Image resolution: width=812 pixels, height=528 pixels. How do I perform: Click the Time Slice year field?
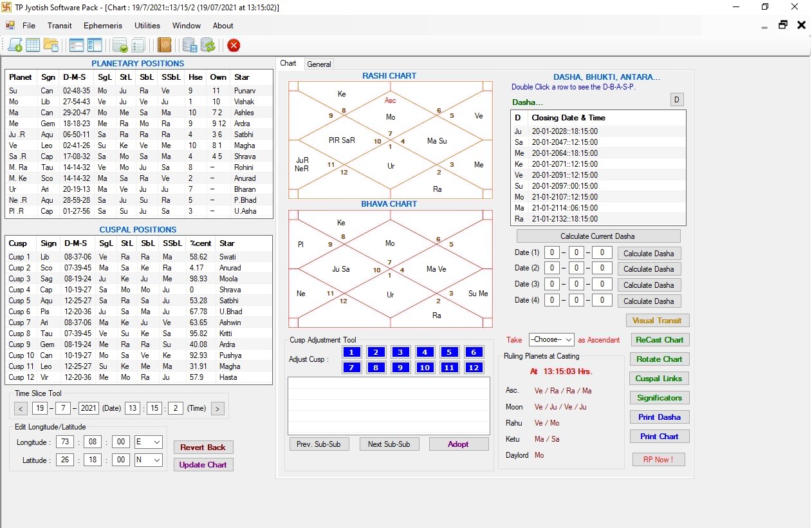[89, 408]
